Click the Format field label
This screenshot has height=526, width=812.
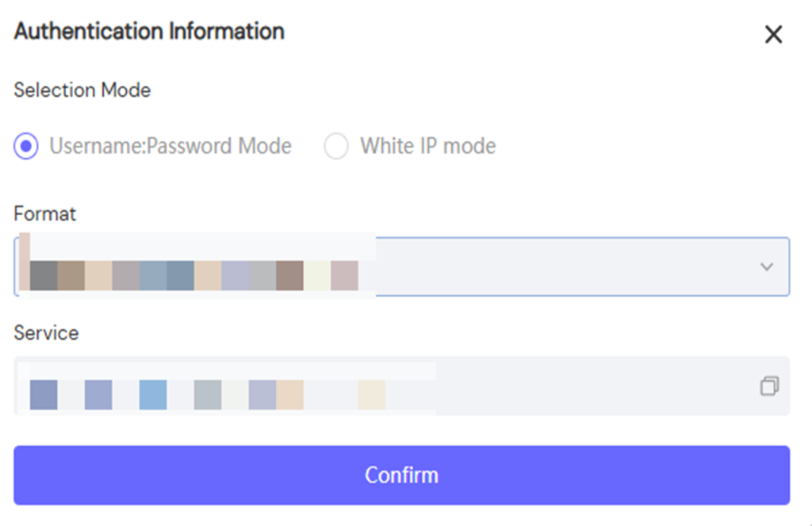pyautogui.click(x=44, y=214)
